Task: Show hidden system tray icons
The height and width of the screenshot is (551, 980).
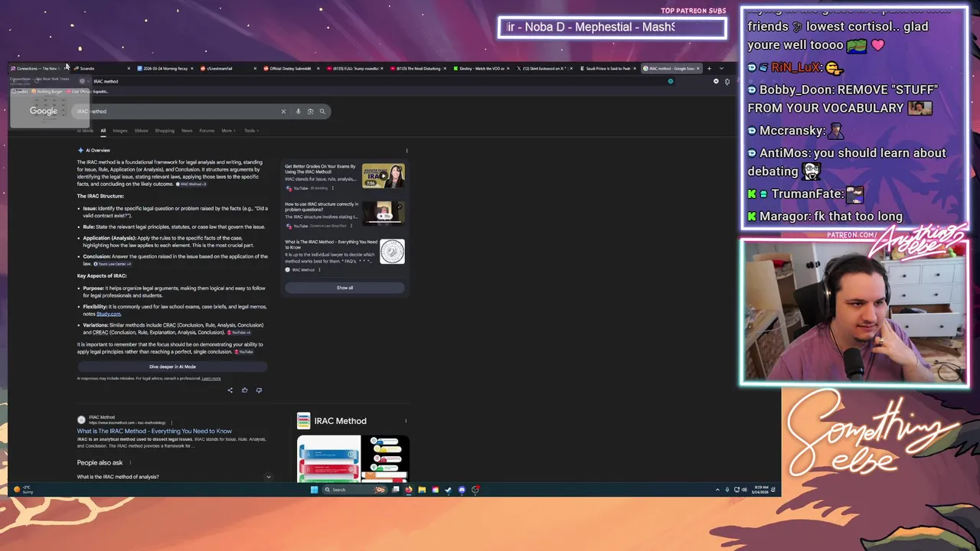Action: [x=717, y=490]
